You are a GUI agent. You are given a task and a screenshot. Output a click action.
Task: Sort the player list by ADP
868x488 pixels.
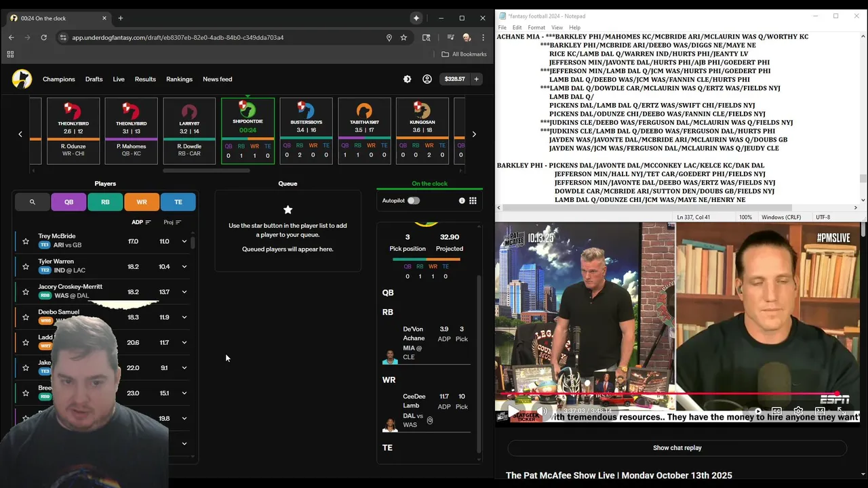click(x=141, y=222)
